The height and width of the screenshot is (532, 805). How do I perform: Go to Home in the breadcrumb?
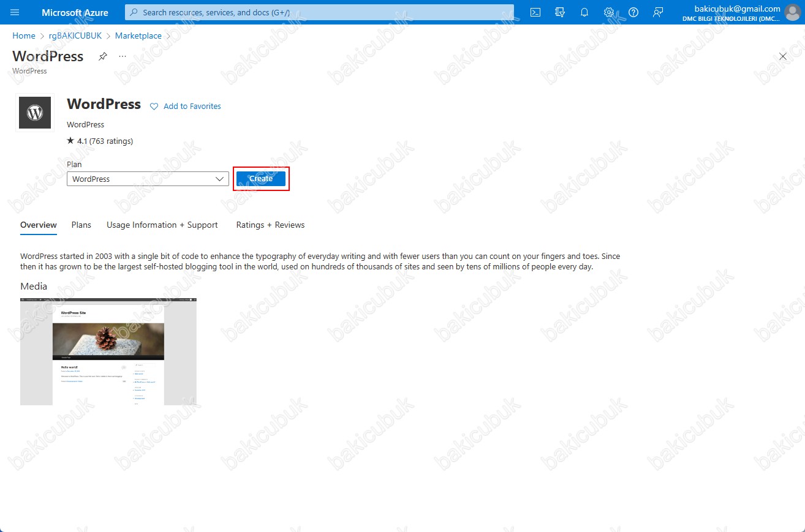click(x=24, y=36)
